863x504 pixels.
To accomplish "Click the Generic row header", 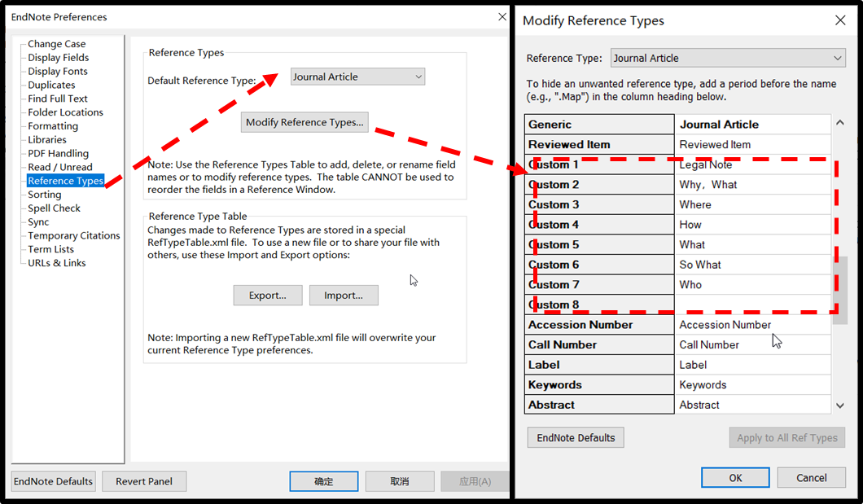I will [599, 125].
